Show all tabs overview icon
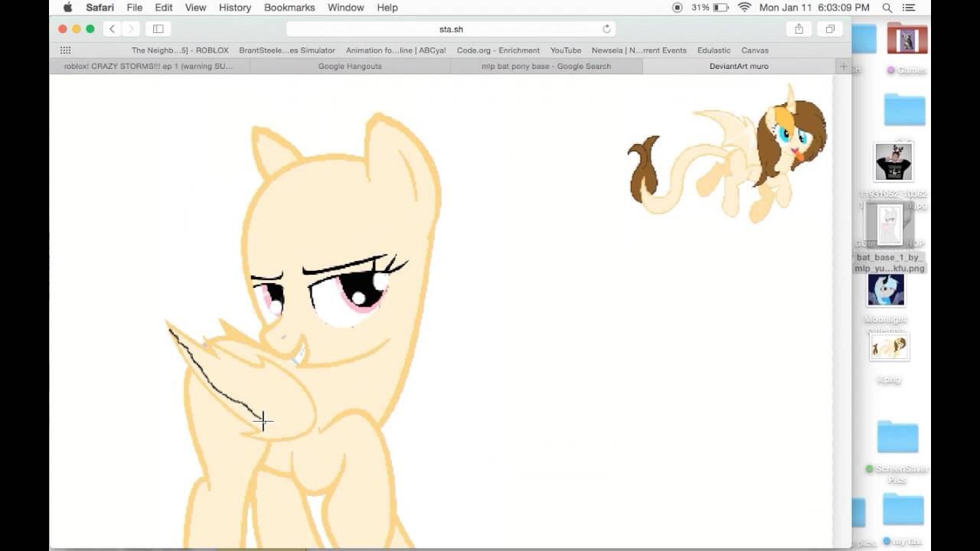The height and width of the screenshot is (551, 980). pos(830,29)
